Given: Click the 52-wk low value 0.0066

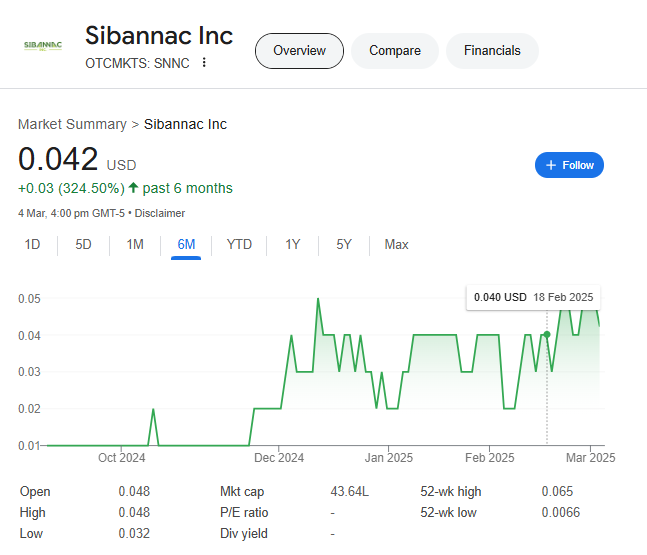Looking at the screenshot, I should (x=560, y=512).
